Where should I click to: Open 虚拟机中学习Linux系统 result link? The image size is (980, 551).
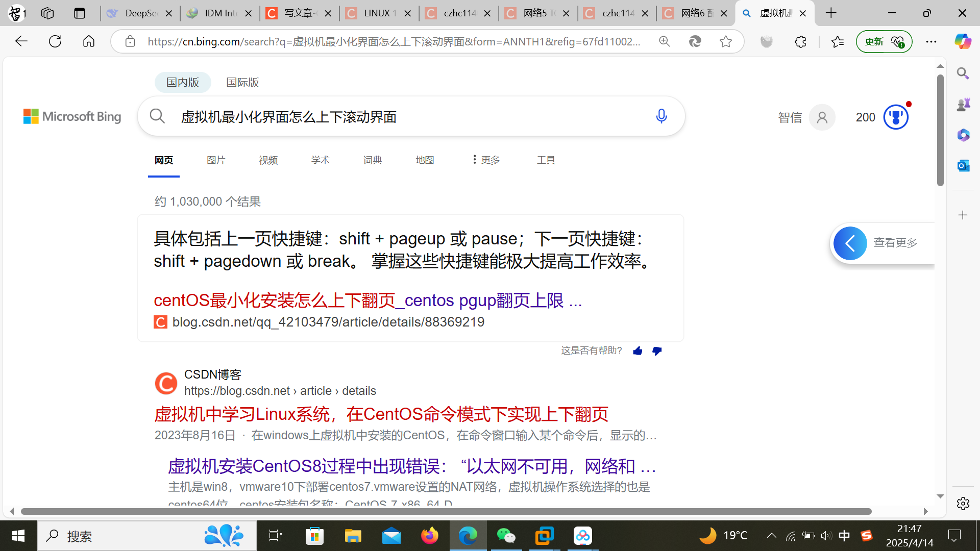coord(381,414)
